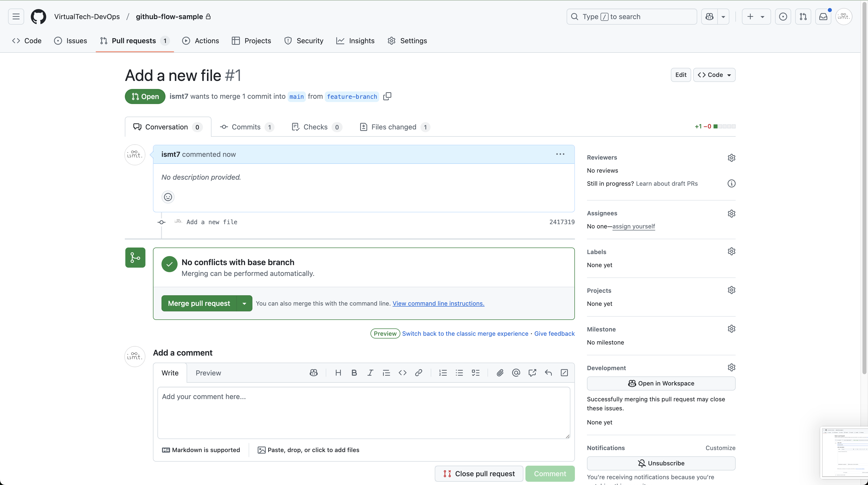Screen dimensions: 868x485
Task: Open the notifications inbox icon
Action: point(823,17)
